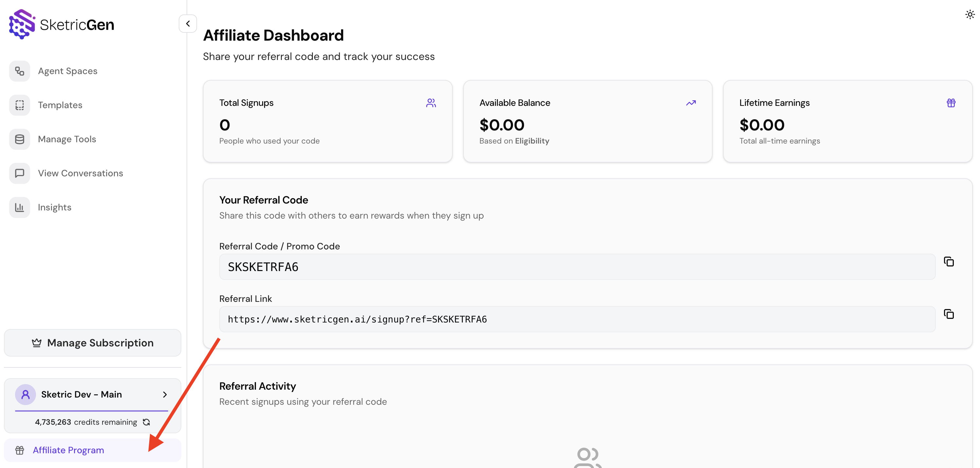This screenshot has width=980, height=468.
Task: Open the Eligibility link
Action: (532, 141)
